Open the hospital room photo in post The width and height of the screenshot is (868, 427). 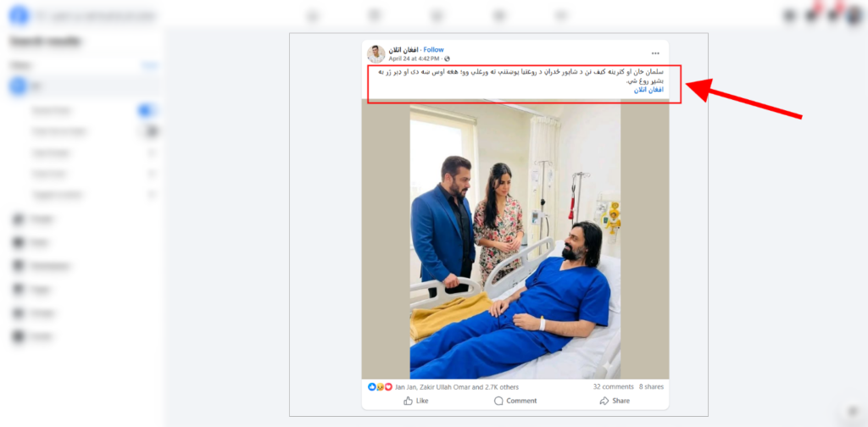pyautogui.click(x=515, y=241)
